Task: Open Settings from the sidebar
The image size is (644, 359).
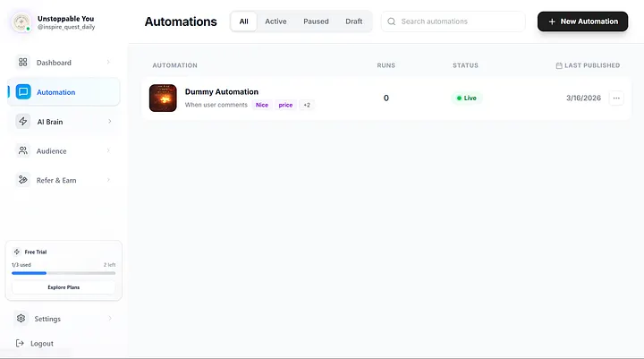Action: click(x=64, y=319)
